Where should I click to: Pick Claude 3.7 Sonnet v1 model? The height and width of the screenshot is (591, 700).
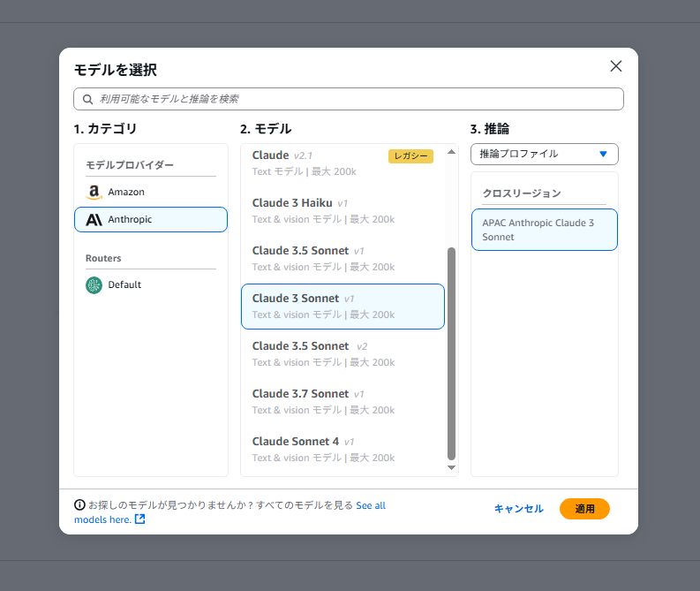(x=342, y=401)
